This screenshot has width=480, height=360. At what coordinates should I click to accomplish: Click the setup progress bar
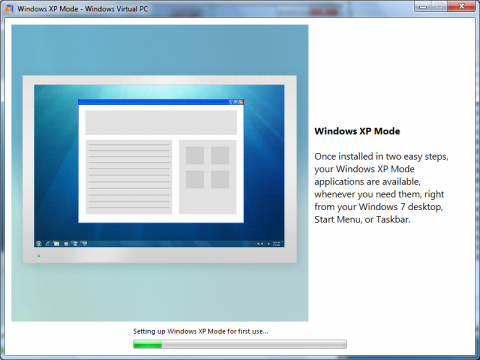coord(240,344)
